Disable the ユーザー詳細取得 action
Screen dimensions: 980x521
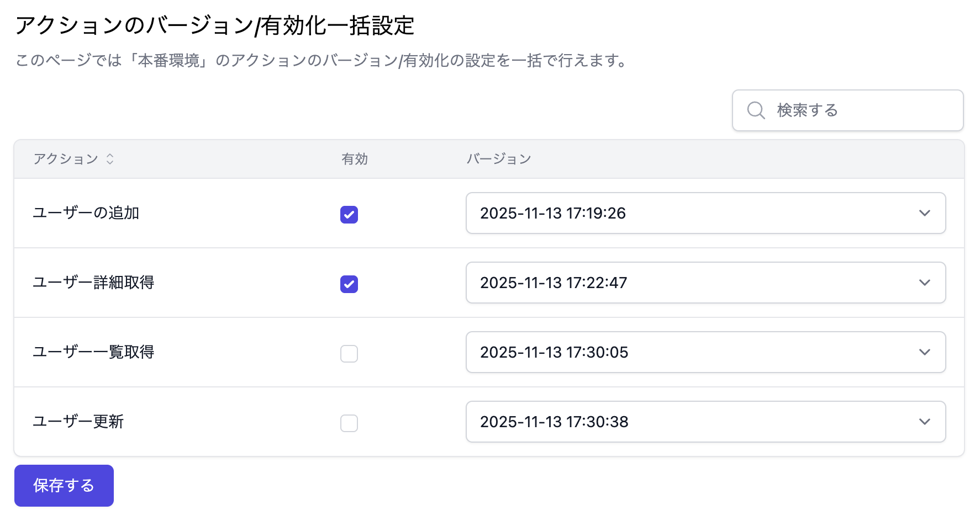(349, 284)
